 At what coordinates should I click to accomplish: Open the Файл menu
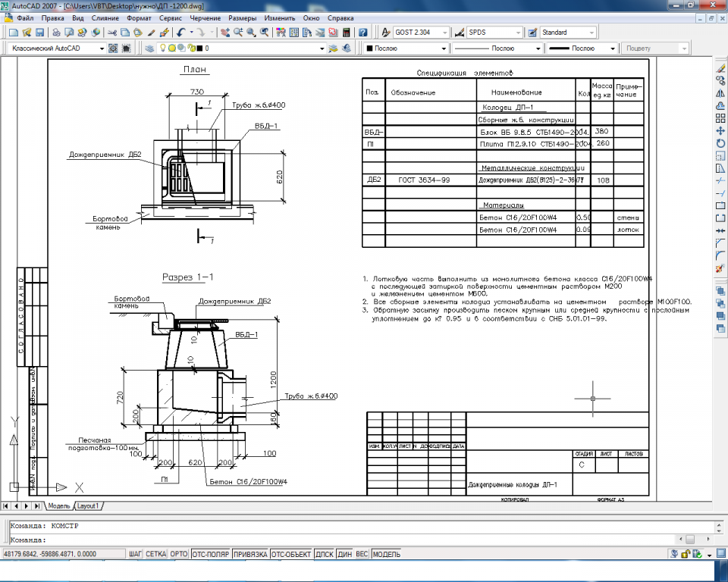tap(25, 18)
